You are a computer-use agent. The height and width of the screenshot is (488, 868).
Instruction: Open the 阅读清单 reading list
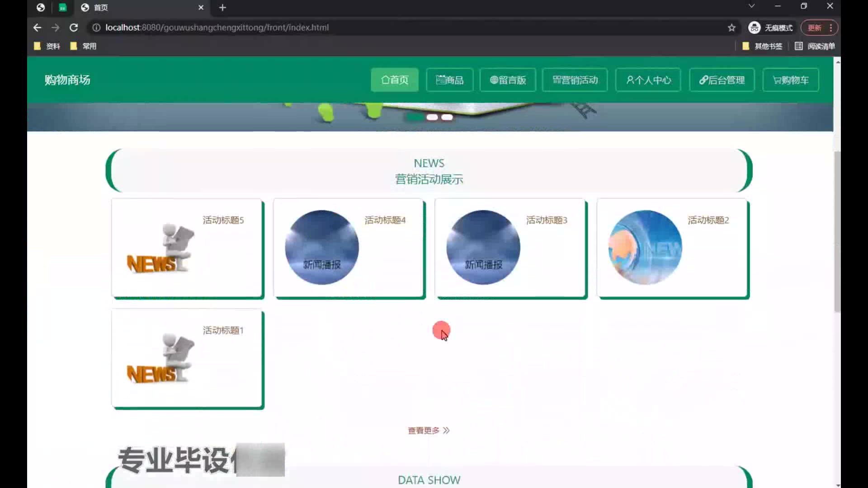[x=815, y=46]
